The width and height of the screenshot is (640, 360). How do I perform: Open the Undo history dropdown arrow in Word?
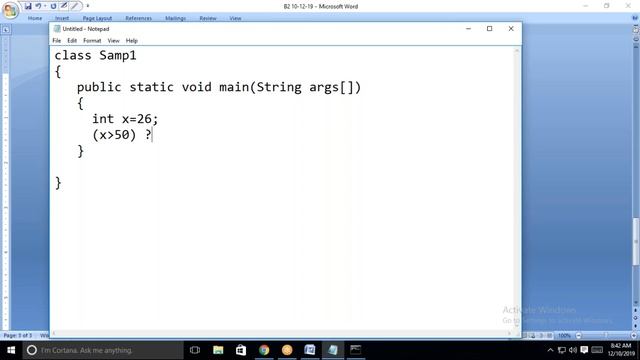click(x=45, y=6)
